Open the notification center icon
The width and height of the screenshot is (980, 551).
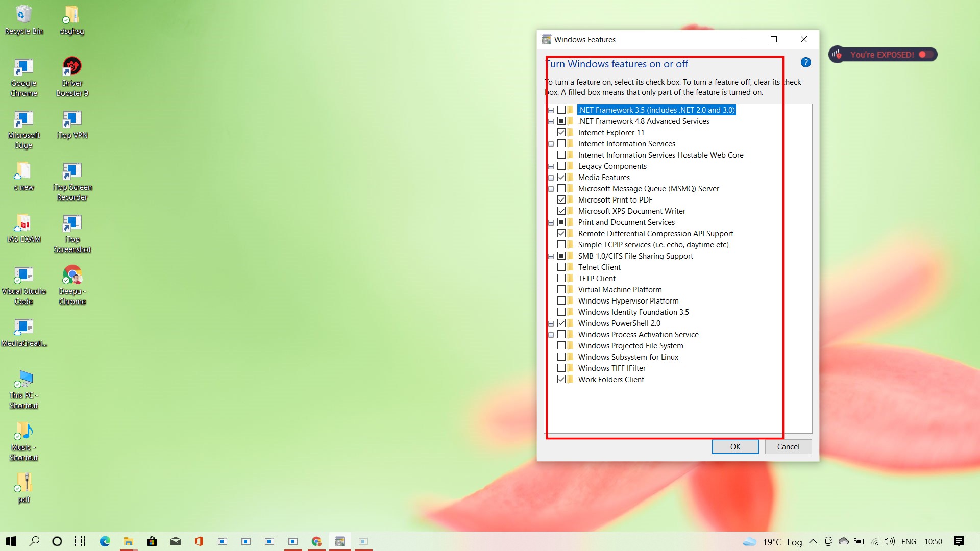(959, 541)
